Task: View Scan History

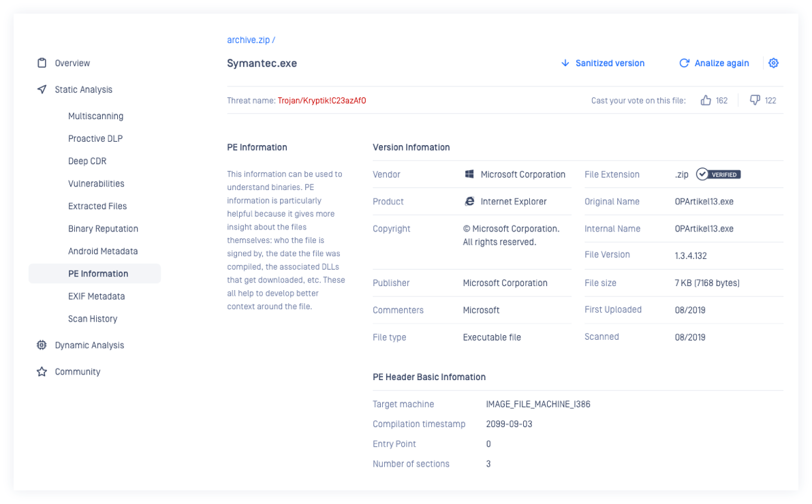Action: point(93,319)
